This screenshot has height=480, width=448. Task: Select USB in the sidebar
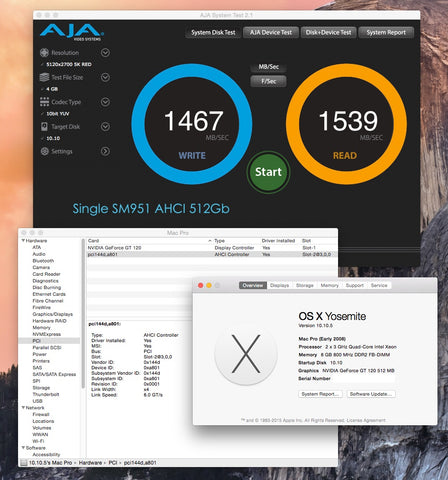pos(37,401)
